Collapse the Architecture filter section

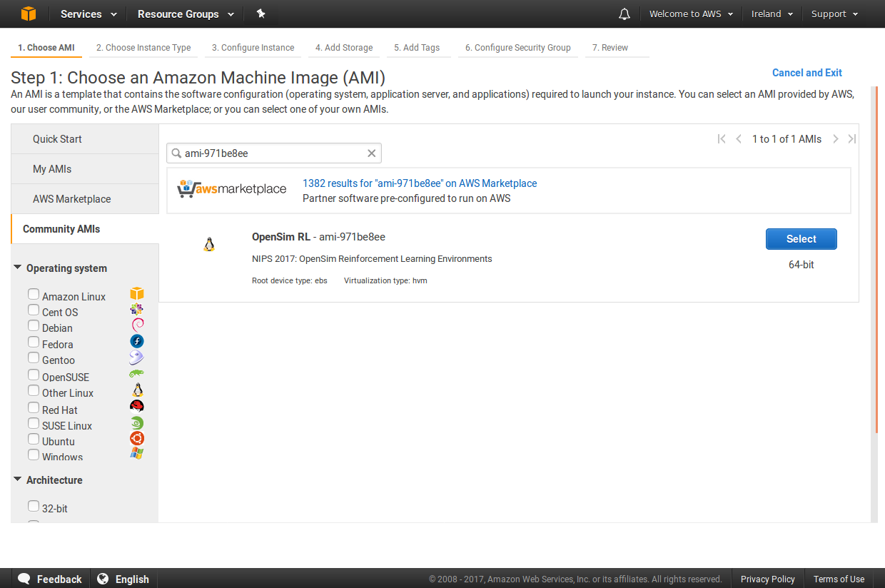pos(48,480)
